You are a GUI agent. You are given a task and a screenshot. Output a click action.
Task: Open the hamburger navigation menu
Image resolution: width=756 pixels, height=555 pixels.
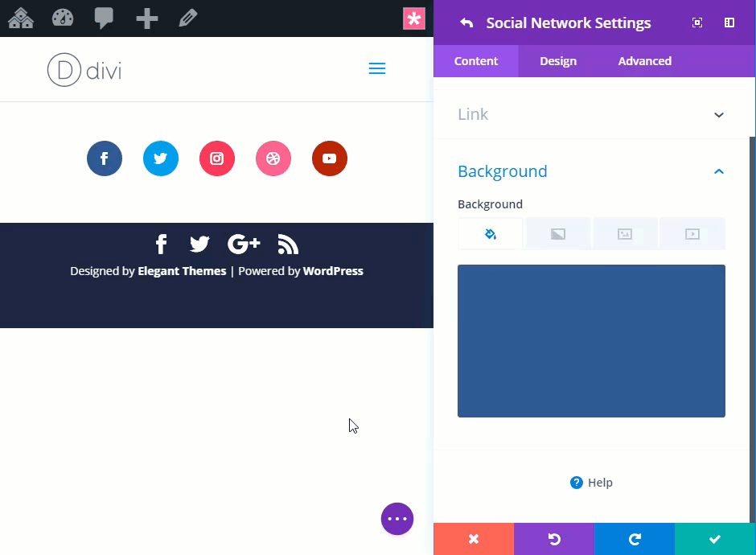377,69
